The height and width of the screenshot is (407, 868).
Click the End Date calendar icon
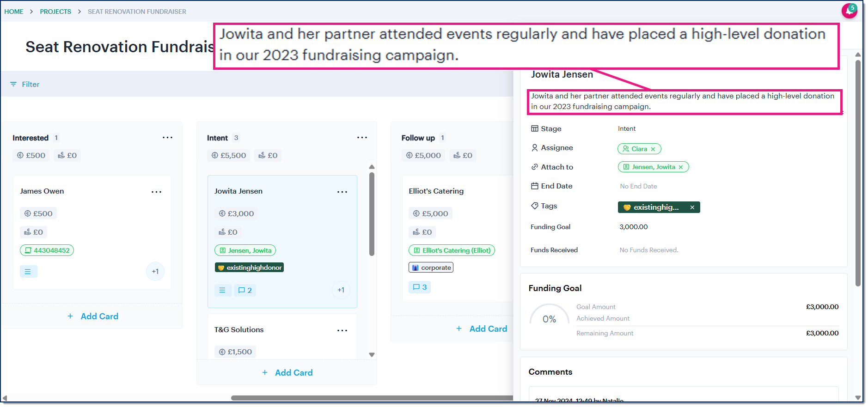point(535,186)
